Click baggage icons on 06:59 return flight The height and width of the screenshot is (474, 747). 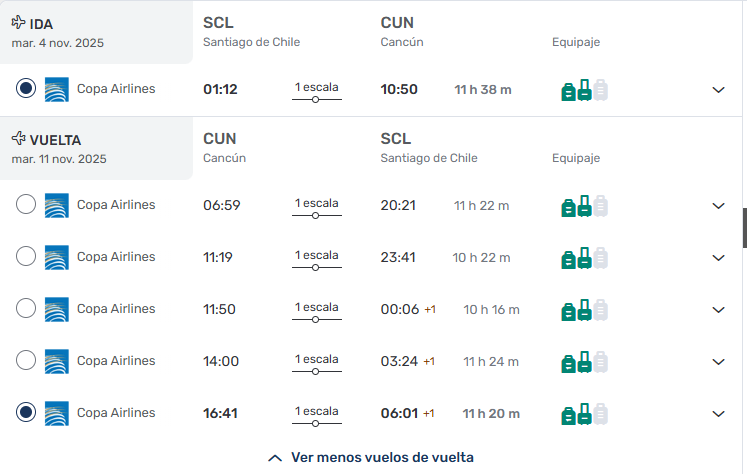(x=584, y=206)
